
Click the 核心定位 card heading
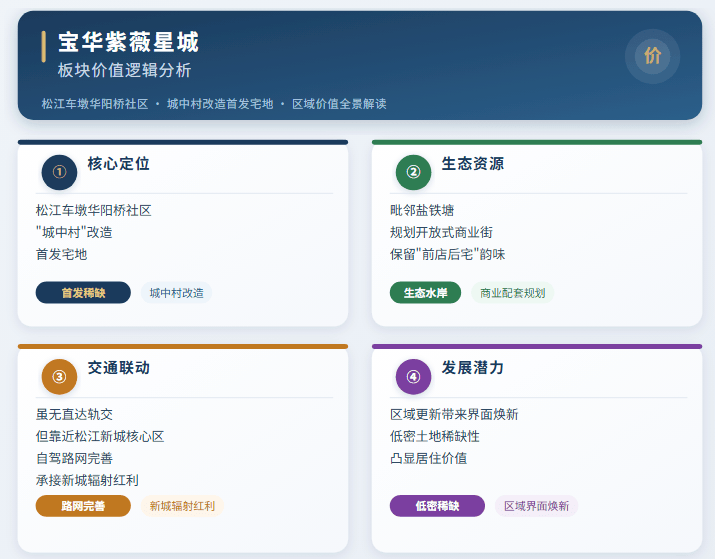click(x=119, y=163)
